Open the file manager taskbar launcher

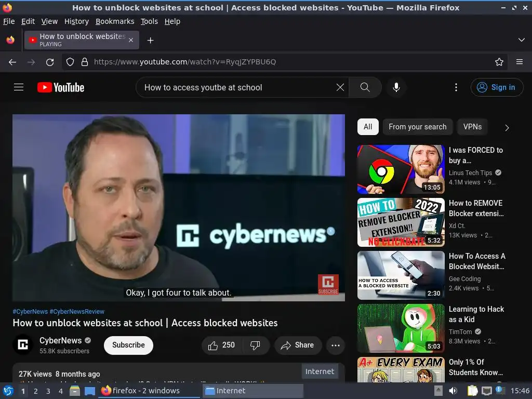point(75,391)
